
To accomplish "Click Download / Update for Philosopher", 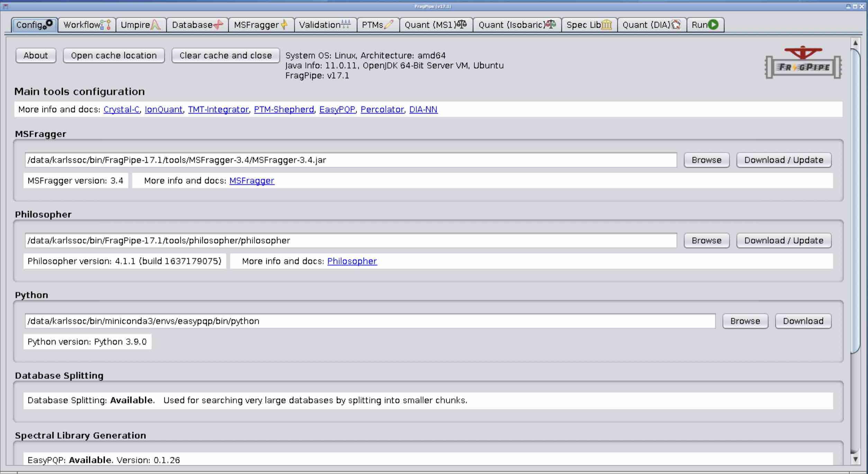I will click(x=783, y=241).
